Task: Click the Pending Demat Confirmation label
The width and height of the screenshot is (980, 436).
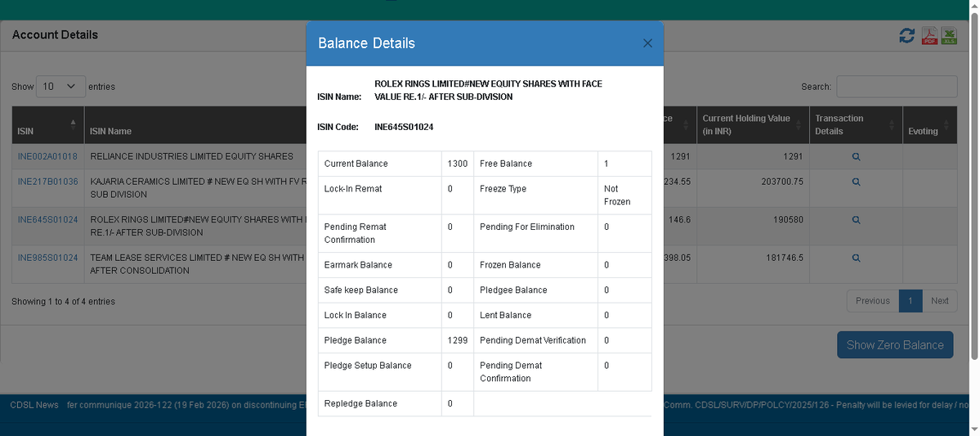Action: pyautogui.click(x=511, y=371)
